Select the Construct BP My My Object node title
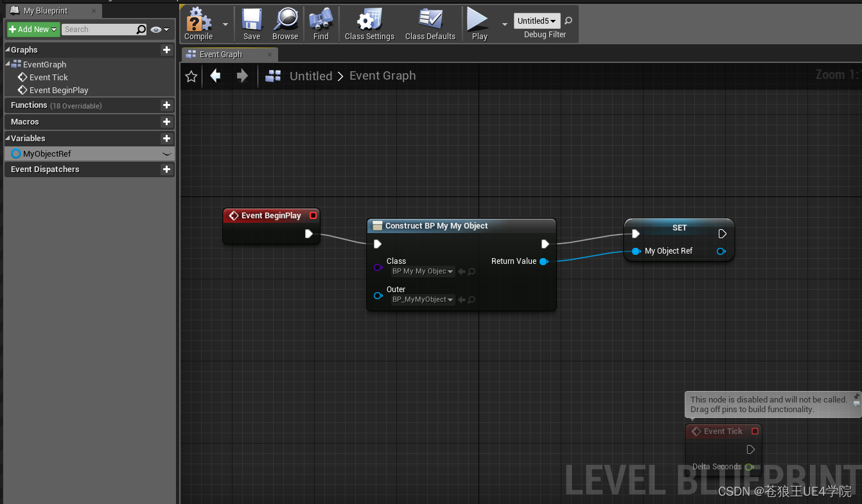The width and height of the screenshot is (862, 504). pos(436,226)
